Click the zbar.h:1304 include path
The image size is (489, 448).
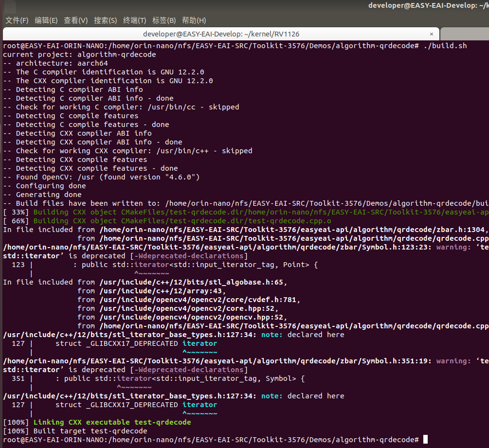[x=294, y=230]
